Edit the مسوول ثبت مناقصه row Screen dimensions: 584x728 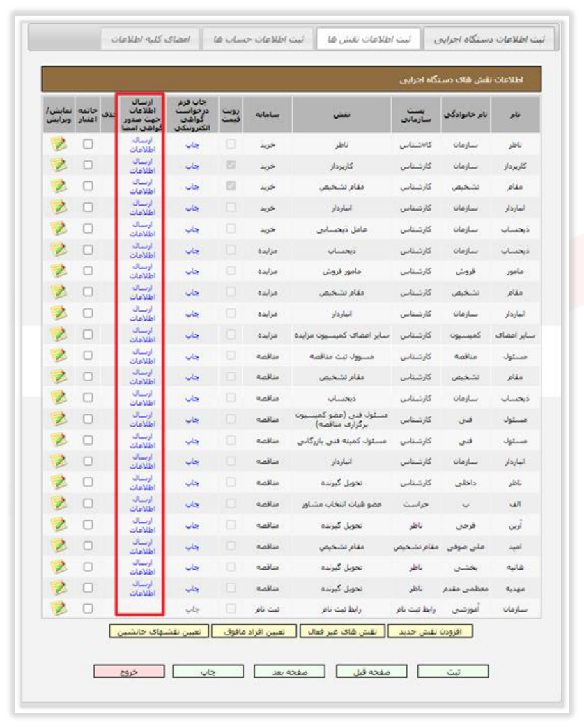59,356
